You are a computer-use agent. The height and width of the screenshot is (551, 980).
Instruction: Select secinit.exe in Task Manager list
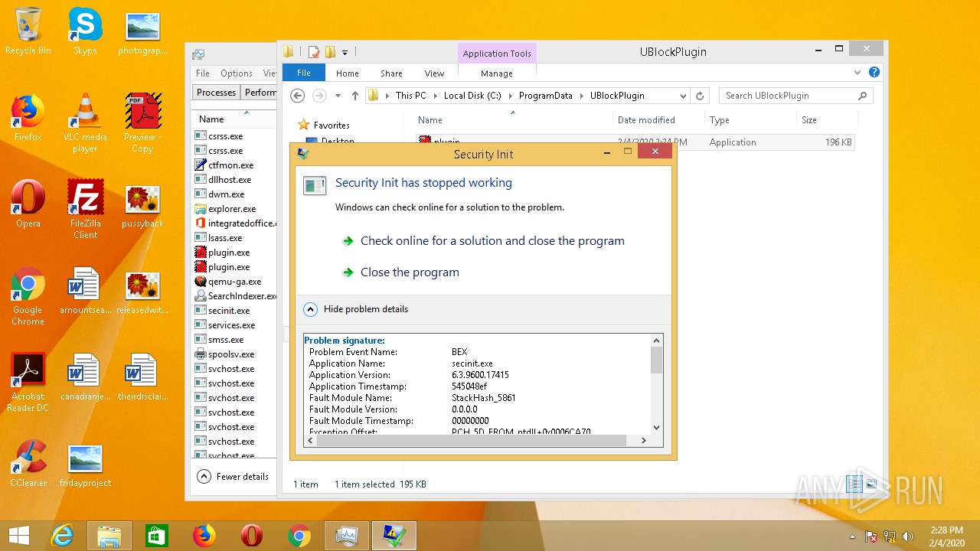234,310
